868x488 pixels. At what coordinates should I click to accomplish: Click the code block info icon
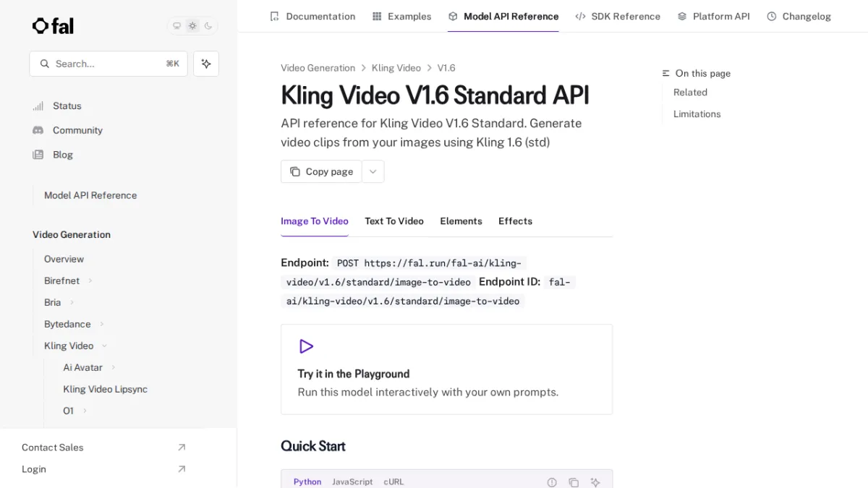click(552, 482)
